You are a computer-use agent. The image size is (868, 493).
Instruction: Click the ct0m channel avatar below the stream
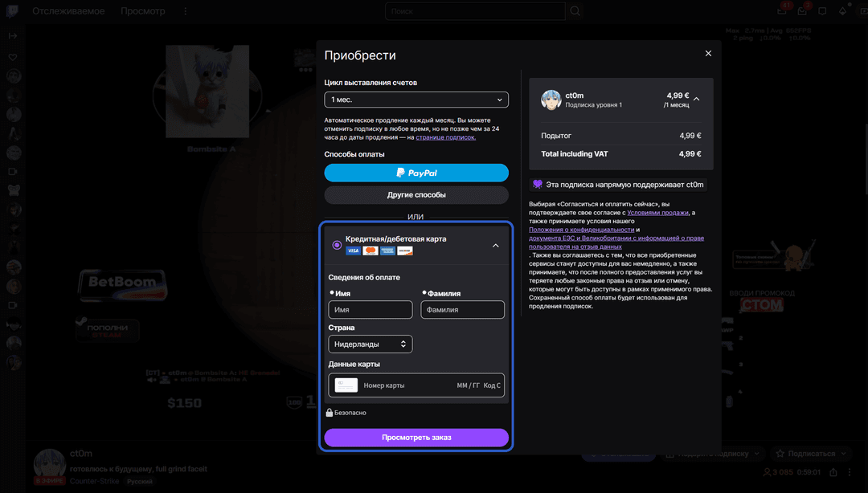point(49,465)
